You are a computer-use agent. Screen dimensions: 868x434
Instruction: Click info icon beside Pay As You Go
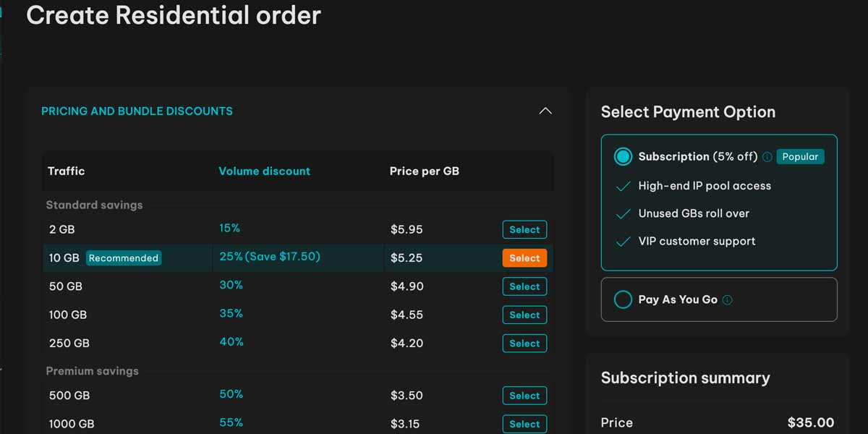[727, 300]
